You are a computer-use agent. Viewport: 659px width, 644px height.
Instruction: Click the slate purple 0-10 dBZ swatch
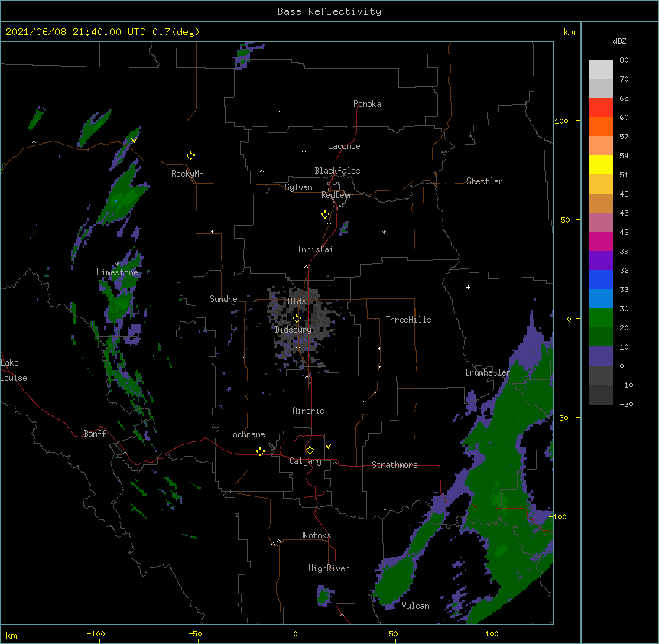(601, 356)
